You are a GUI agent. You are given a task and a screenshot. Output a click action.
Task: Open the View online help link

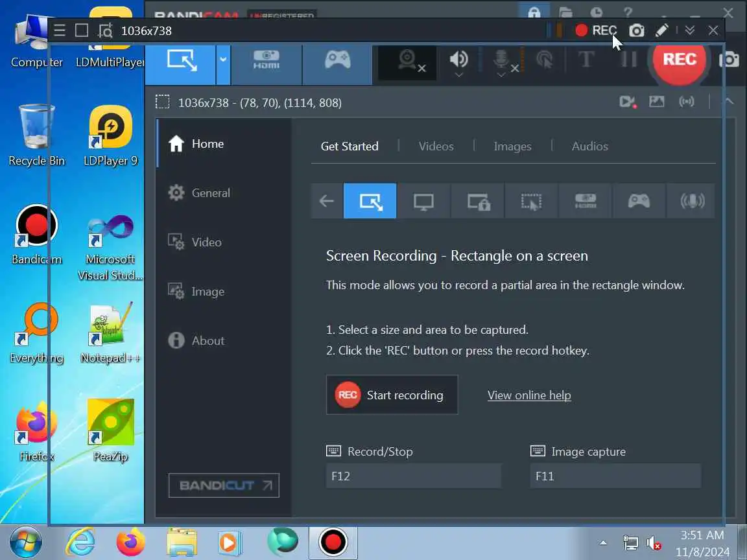click(x=529, y=395)
